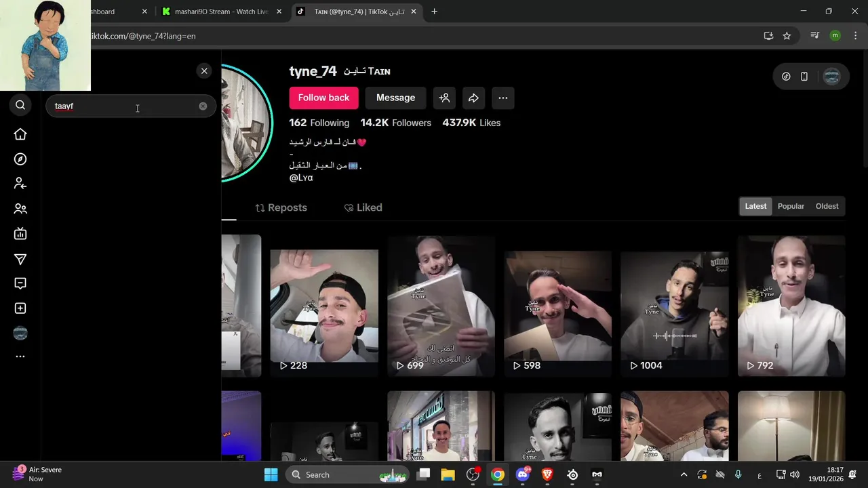Open the Chrome profile 'm' avatar
Viewport: 868px width, 488px height.
tap(835, 36)
